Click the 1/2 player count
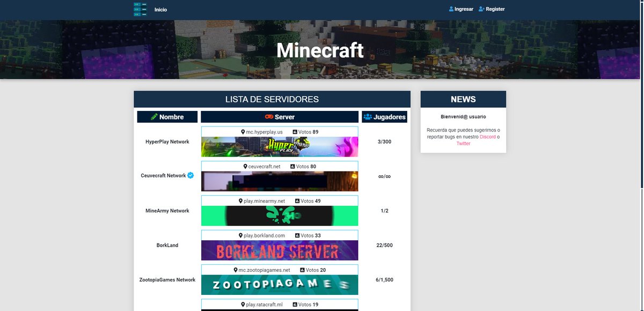Viewport: 644px width, 311px height. (385, 211)
